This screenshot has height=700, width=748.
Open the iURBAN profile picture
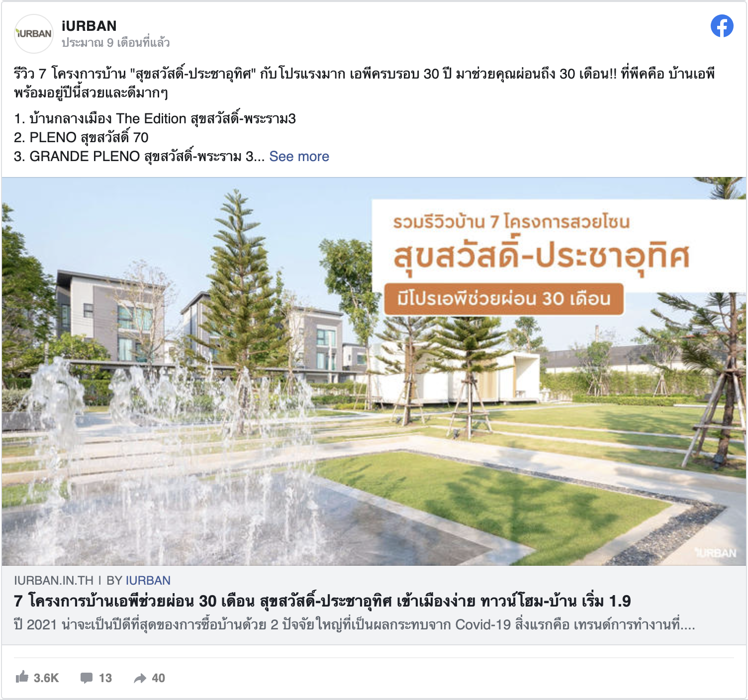point(34,34)
